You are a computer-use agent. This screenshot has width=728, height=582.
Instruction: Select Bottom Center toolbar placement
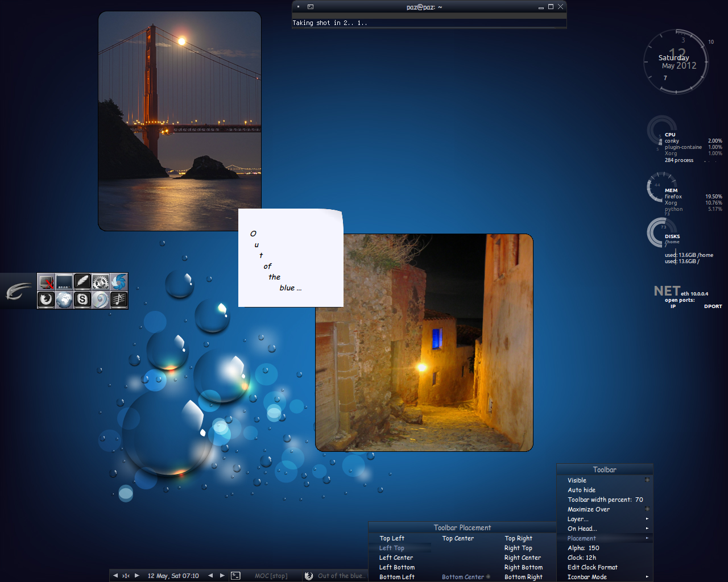pos(462,577)
